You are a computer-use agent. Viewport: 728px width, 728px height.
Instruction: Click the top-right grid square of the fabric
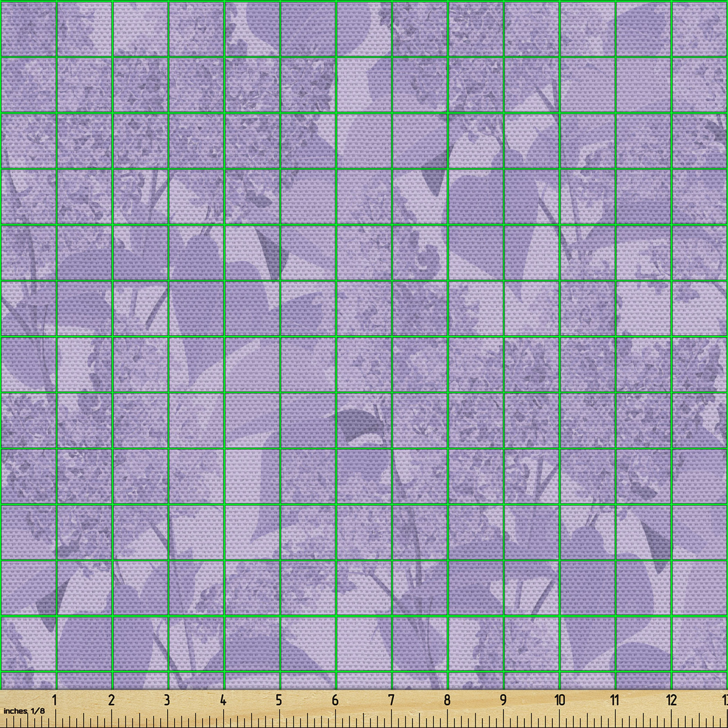point(700,28)
